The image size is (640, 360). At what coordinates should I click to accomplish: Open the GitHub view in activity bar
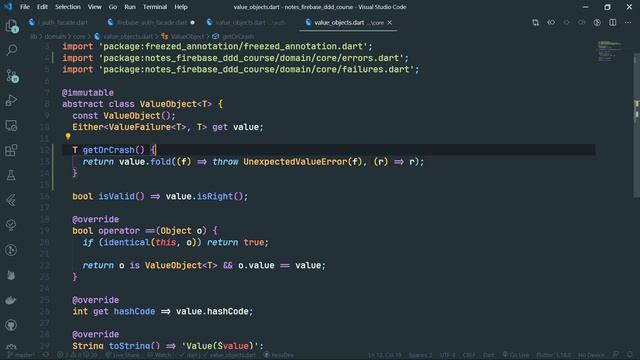(x=11, y=325)
